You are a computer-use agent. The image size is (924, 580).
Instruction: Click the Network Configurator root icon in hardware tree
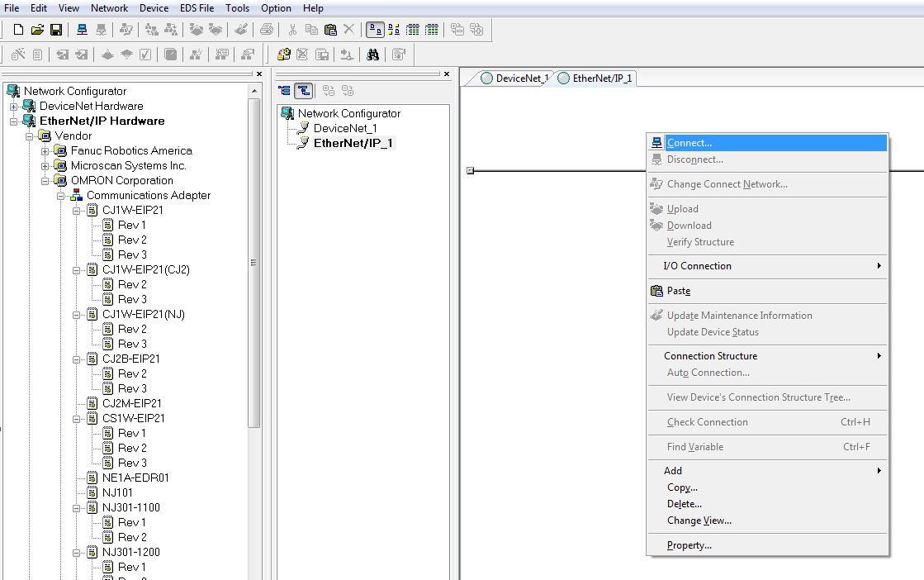click(13, 91)
